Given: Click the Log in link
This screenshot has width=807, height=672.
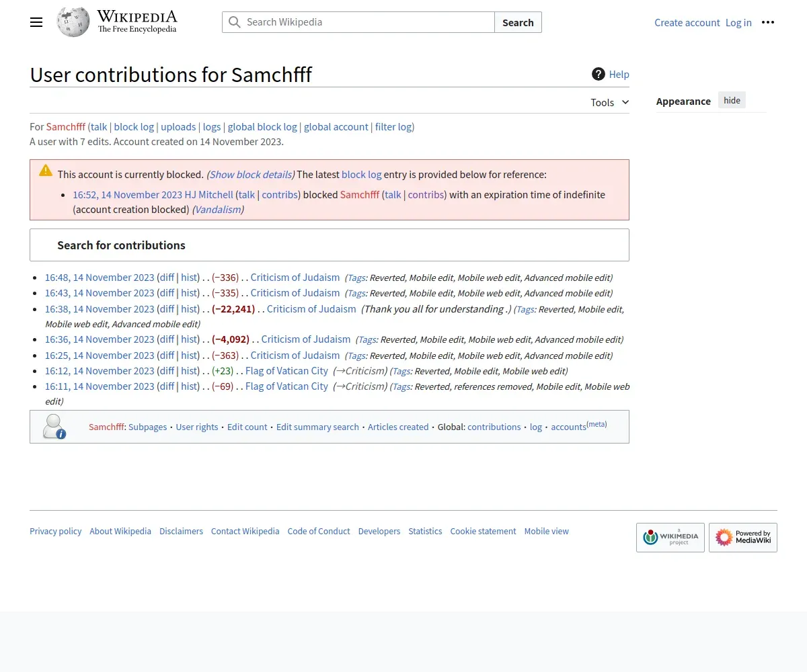Looking at the screenshot, I should (738, 22).
